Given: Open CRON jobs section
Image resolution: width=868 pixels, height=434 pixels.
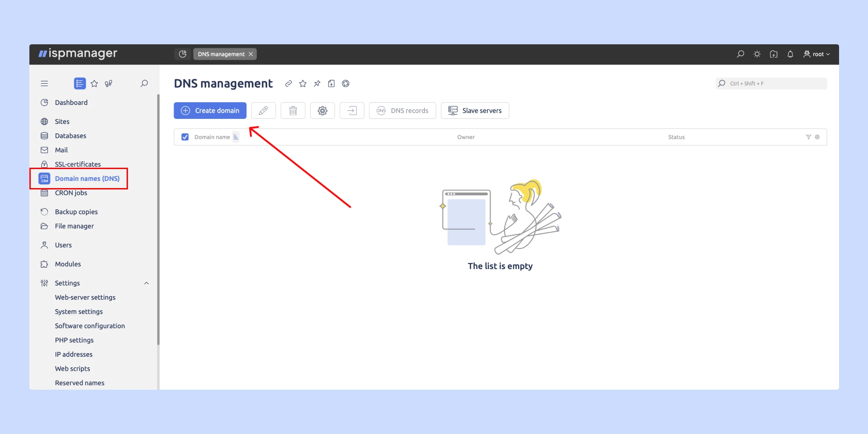Looking at the screenshot, I should 71,193.
